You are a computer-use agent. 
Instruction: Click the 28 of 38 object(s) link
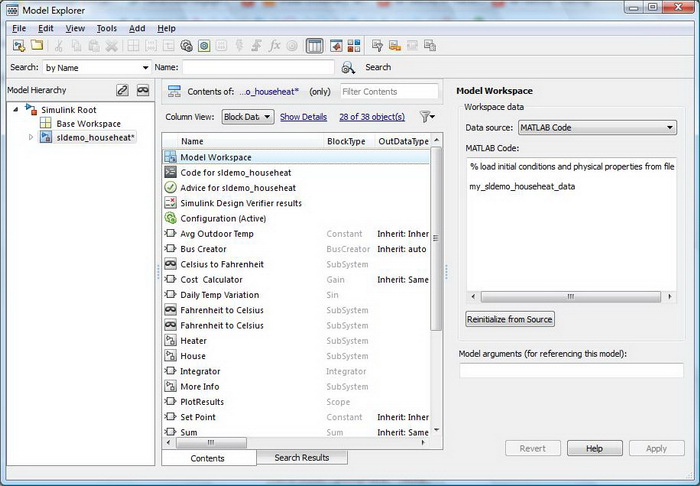pos(372,117)
